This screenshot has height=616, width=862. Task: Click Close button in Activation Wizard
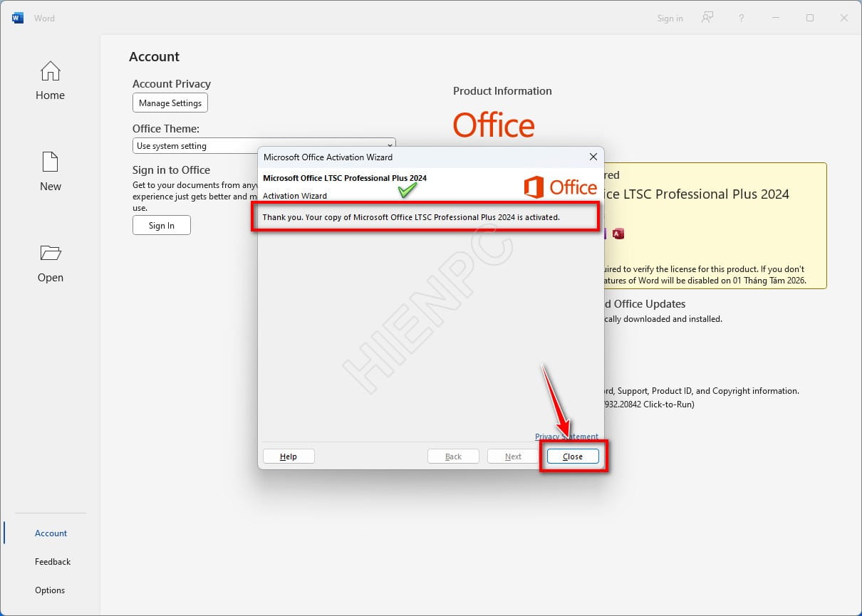573,456
